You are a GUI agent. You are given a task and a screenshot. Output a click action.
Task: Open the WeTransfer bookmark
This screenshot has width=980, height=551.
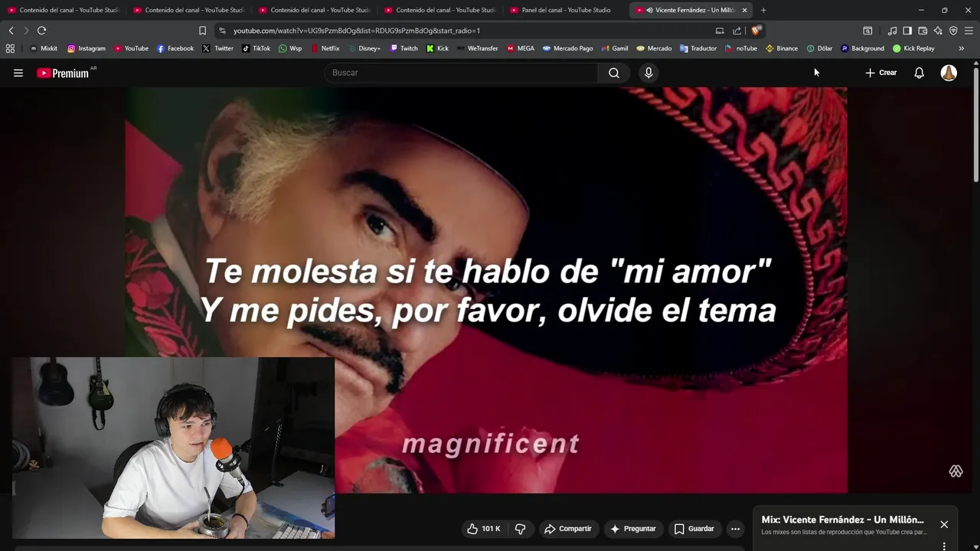[x=477, y=48]
